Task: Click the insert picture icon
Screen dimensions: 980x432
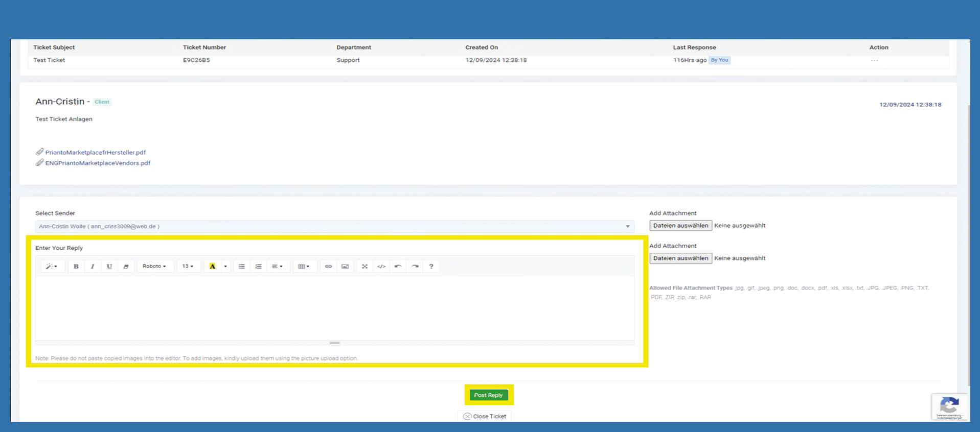Action: [x=345, y=267]
